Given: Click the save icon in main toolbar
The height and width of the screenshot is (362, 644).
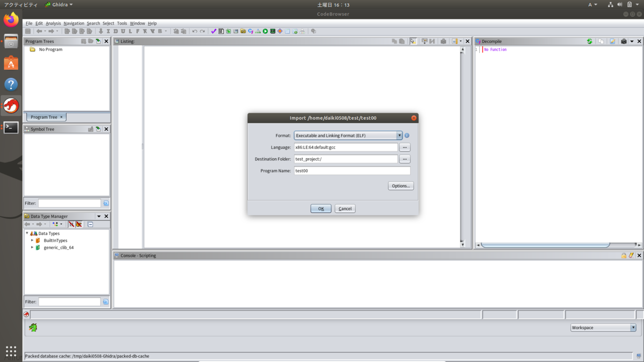Looking at the screenshot, I should [x=28, y=31].
